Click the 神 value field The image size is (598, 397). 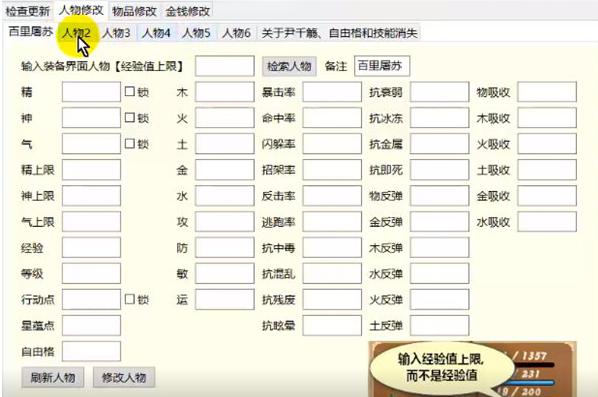(91, 118)
